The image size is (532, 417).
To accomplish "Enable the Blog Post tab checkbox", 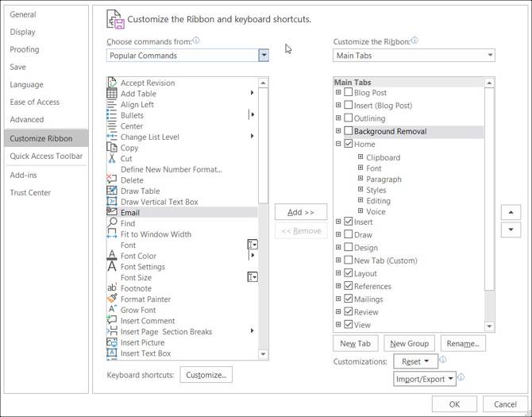I will pyautogui.click(x=348, y=92).
